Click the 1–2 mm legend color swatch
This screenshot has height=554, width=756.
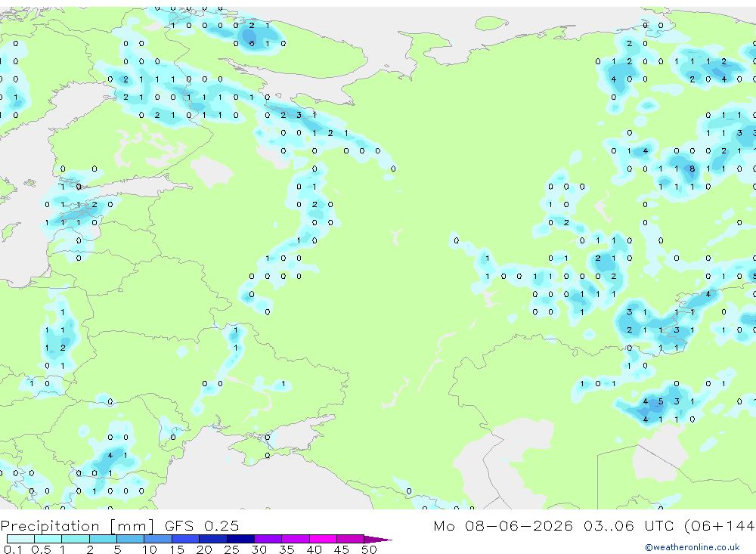tap(76, 539)
